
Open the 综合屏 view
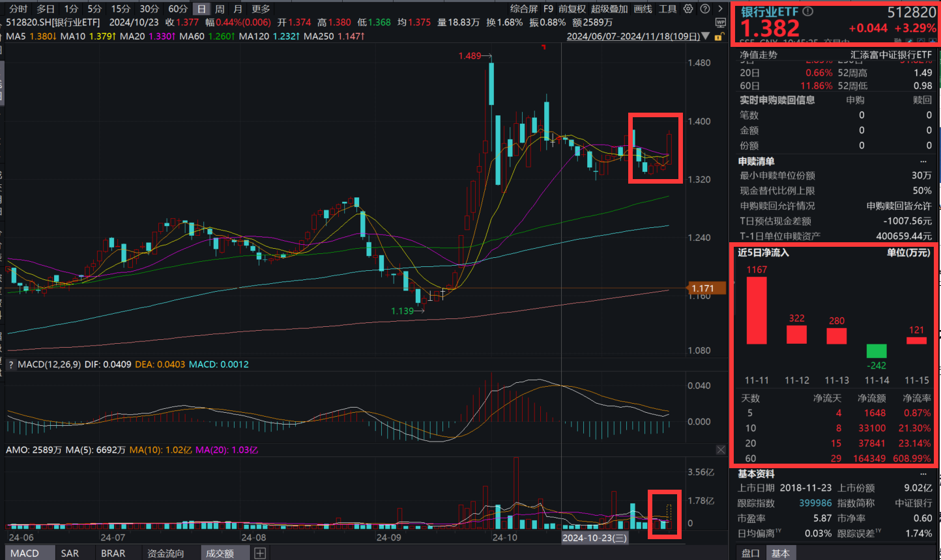[x=524, y=8]
